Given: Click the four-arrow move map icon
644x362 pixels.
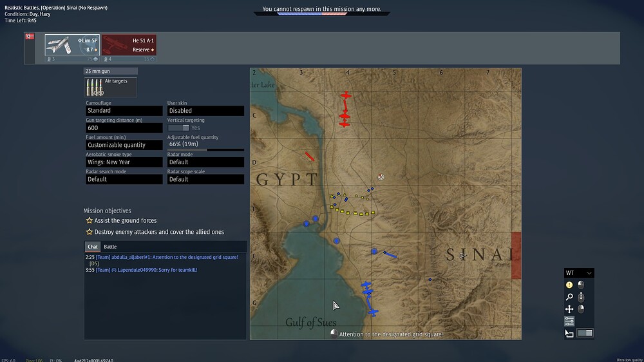Looking at the screenshot, I should pos(569,309).
